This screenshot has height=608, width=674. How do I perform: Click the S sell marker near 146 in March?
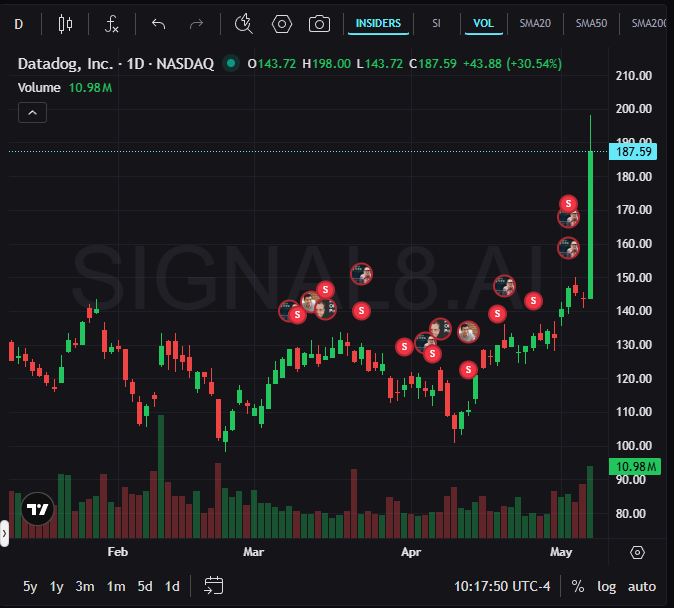pos(325,290)
